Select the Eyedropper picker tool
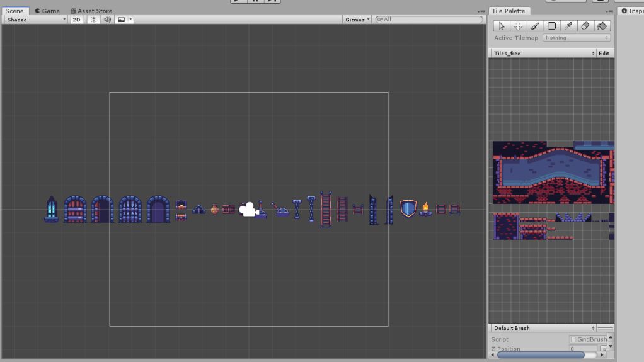The height and width of the screenshot is (362, 644). (x=568, y=26)
